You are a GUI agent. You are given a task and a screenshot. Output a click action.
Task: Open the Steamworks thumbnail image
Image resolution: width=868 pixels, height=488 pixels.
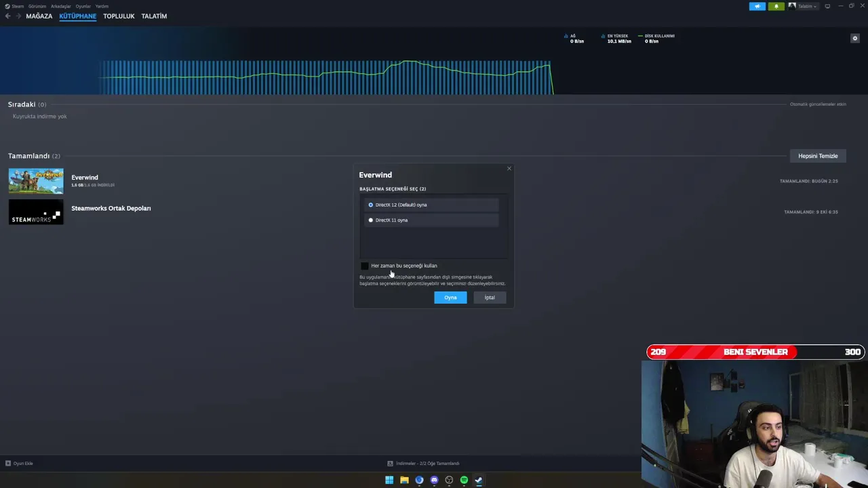coord(36,211)
